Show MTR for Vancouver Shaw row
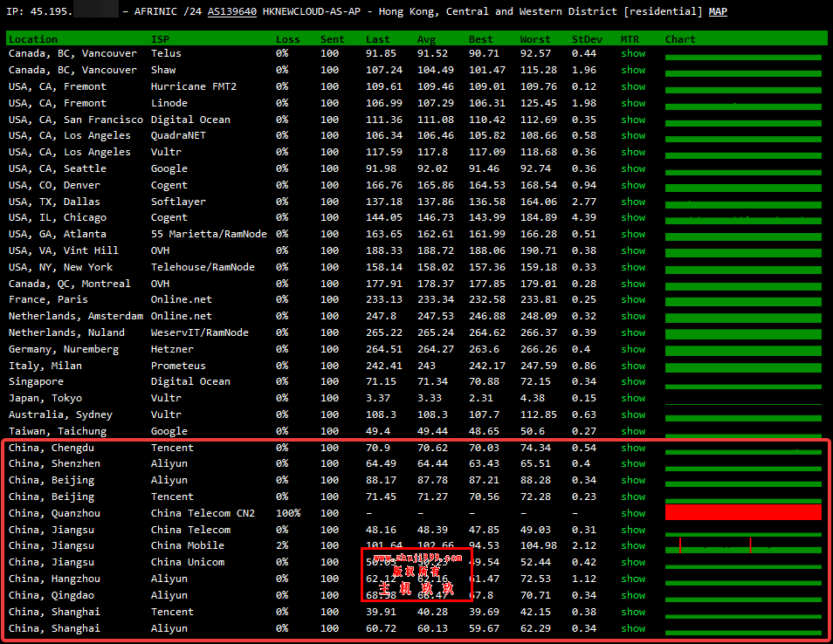833x644 pixels. pyautogui.click(x=633, y=70)
